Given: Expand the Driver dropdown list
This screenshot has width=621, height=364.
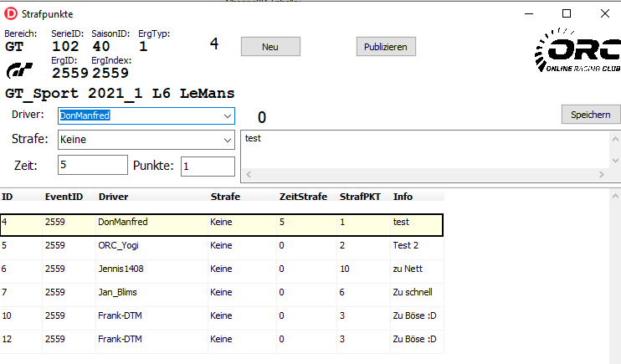Looking at the screenshot, I should (x=228, y=115).
